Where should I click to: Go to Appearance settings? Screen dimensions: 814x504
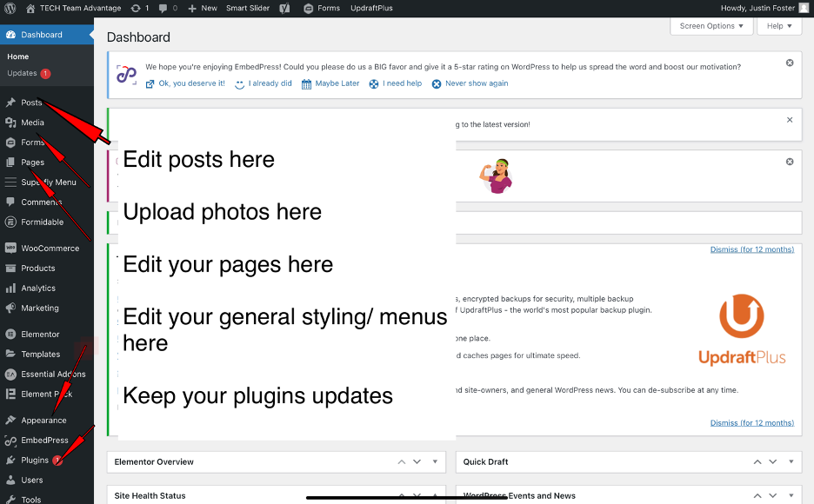click(x=43, y=421)
